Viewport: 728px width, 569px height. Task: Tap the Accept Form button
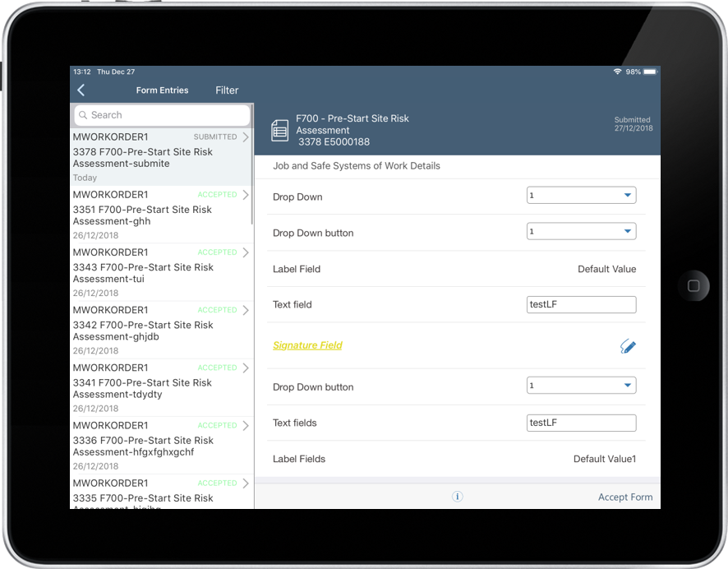coord(624,497)
